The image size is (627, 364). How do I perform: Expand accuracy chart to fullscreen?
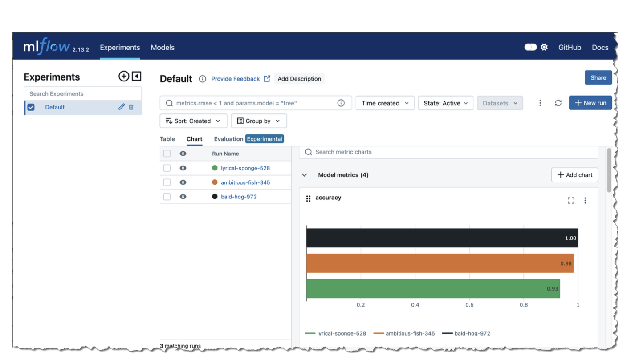pyautogui.click(x=571, y=201)
